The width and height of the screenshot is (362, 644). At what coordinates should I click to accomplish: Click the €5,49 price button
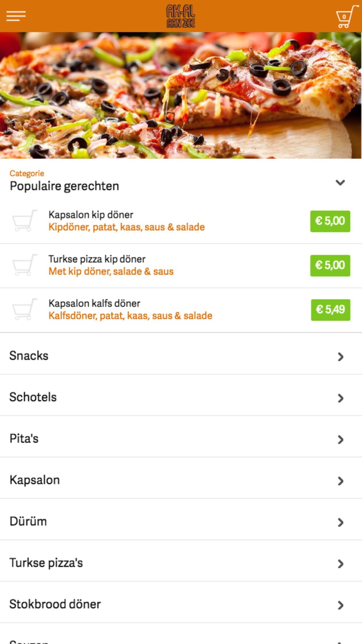[x=331, y=310]
